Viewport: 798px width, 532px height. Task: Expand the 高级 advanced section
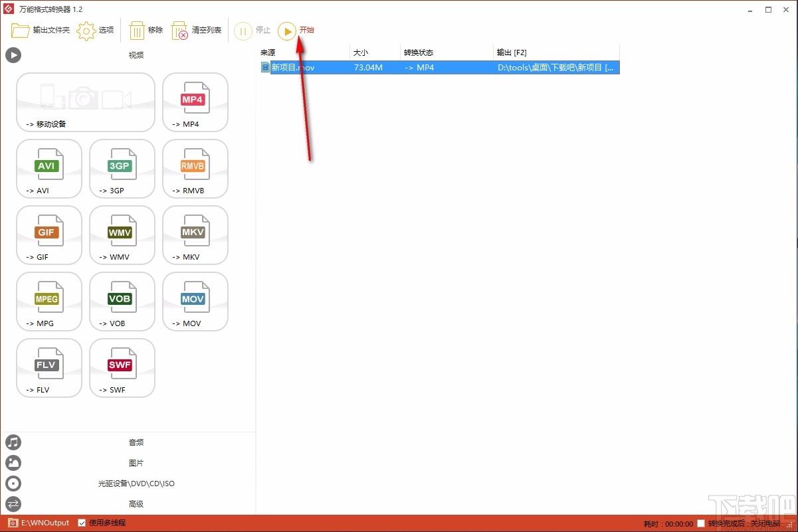tap(136, 504)
